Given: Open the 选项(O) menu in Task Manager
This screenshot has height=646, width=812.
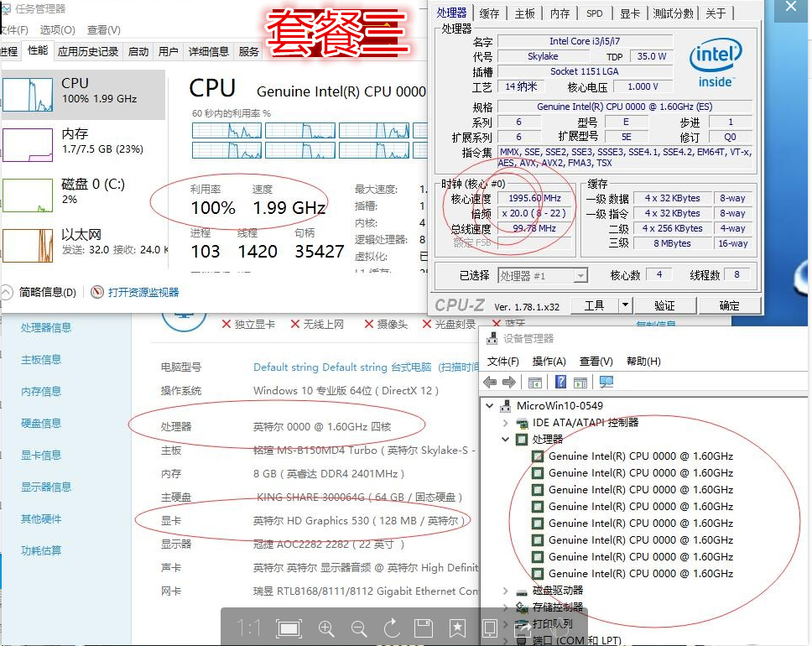Looking at the screenshot, I should pos(58,29).
